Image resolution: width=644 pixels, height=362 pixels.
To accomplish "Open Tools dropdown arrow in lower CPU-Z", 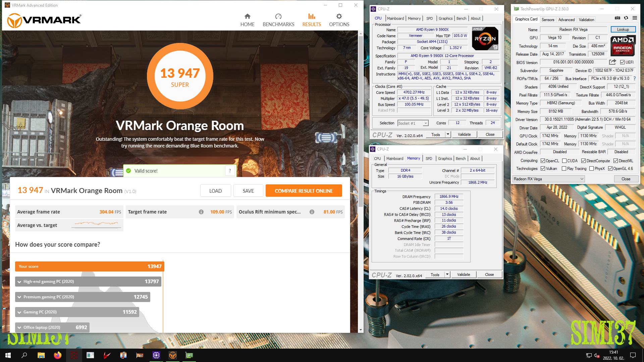I will coord(447,275).
